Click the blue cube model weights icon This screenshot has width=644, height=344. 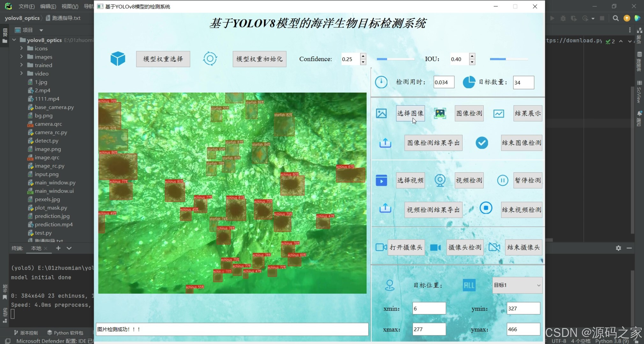point(118,59)
